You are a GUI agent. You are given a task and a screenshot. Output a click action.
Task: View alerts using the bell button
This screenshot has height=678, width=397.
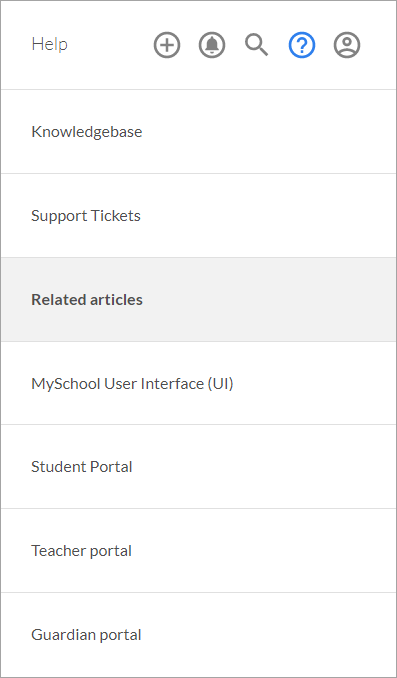(212, 45)
